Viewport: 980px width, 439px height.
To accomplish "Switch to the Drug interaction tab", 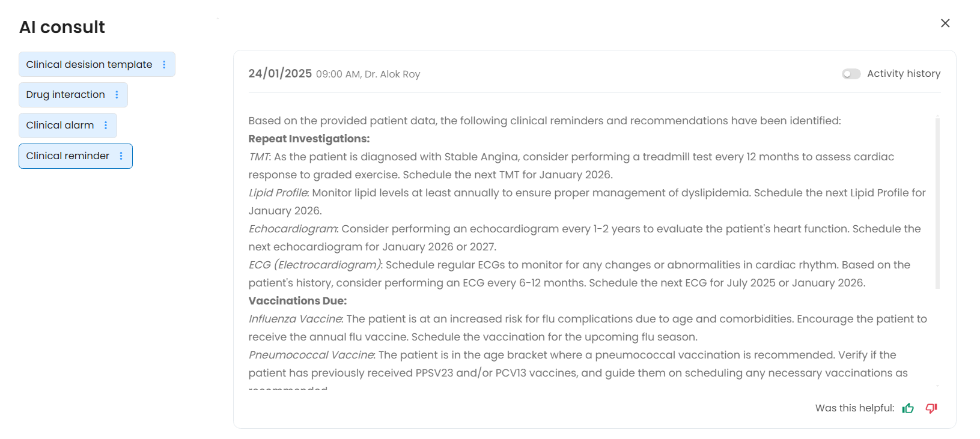I will click(65, 95).
